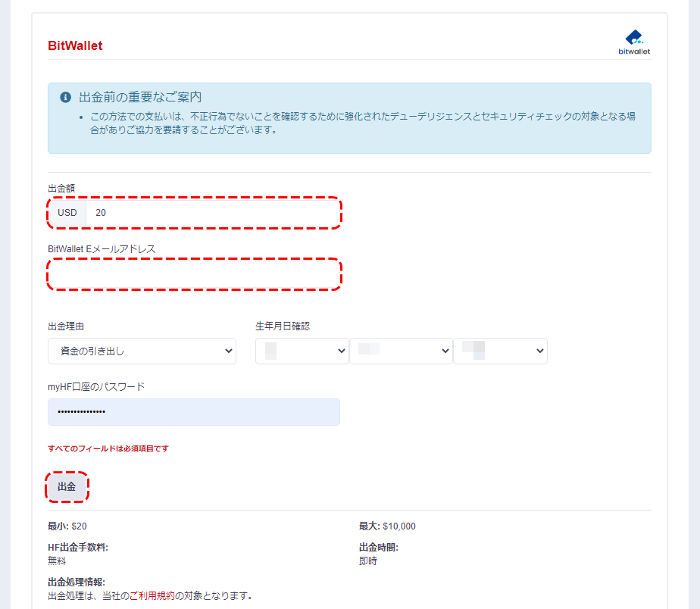Click the 無料 fee value
The height and width of the screenshot is (609, 700).
pos(57,561)
